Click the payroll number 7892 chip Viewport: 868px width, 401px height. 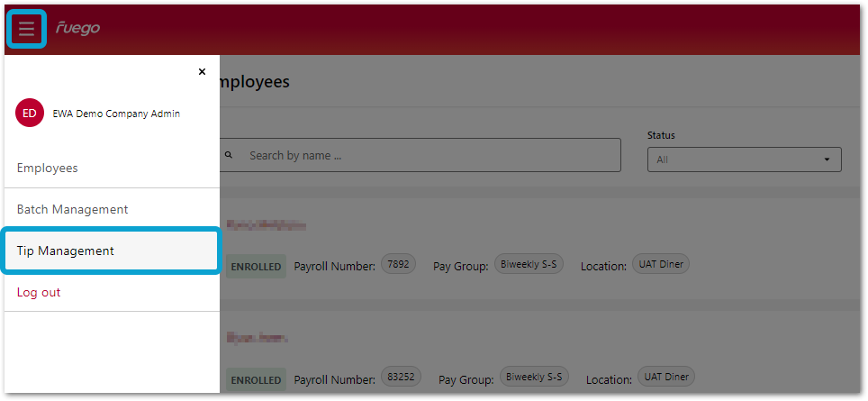[x=398, y=265]
